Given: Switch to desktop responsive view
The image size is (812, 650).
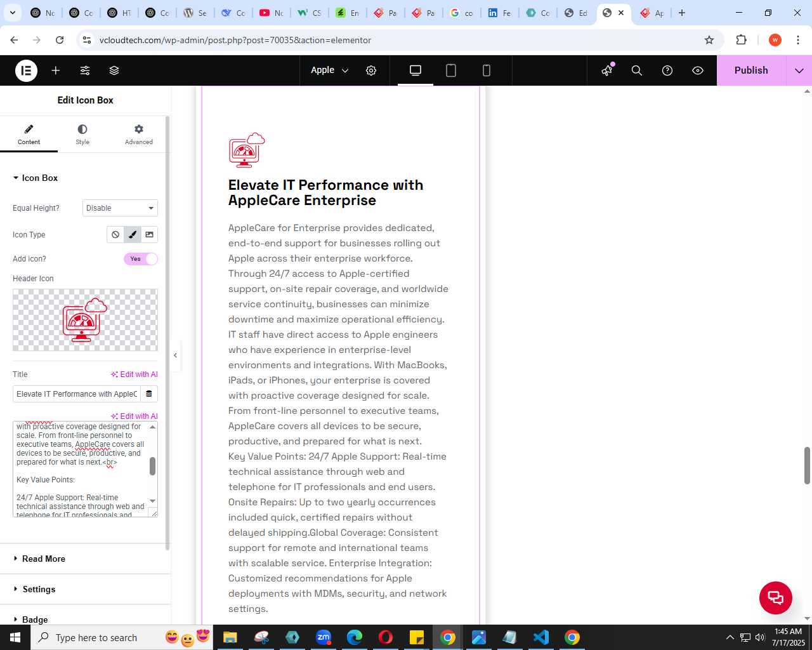Looking at the screenshot, I should tap(416, 70).
